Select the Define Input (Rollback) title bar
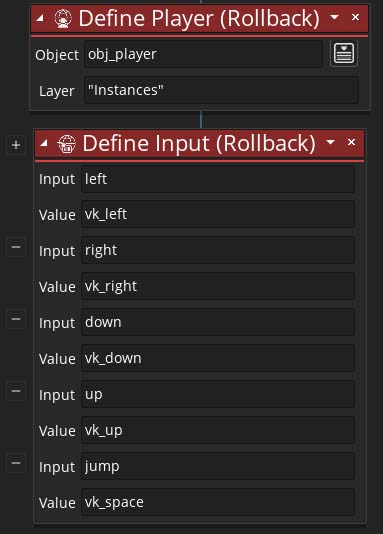 [200, 143]
